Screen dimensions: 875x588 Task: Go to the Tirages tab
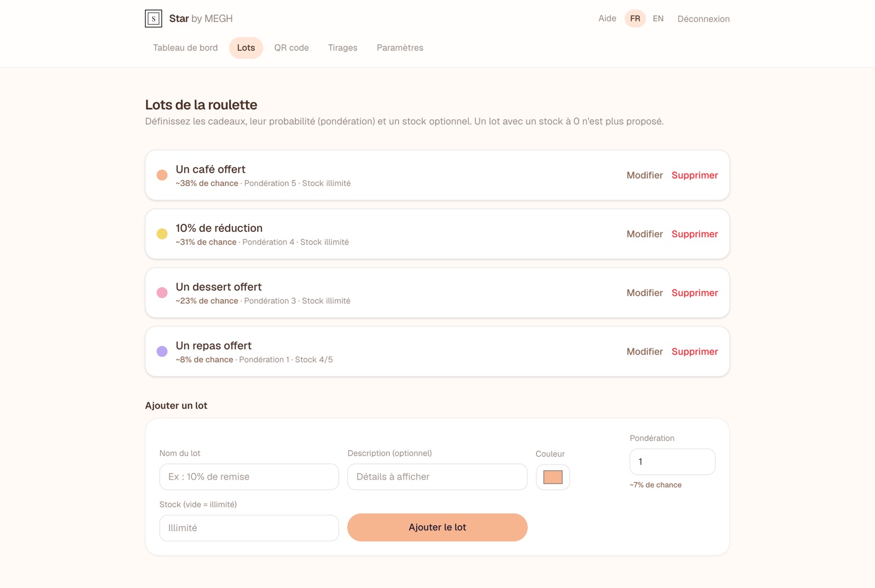(x=343, y=48)
